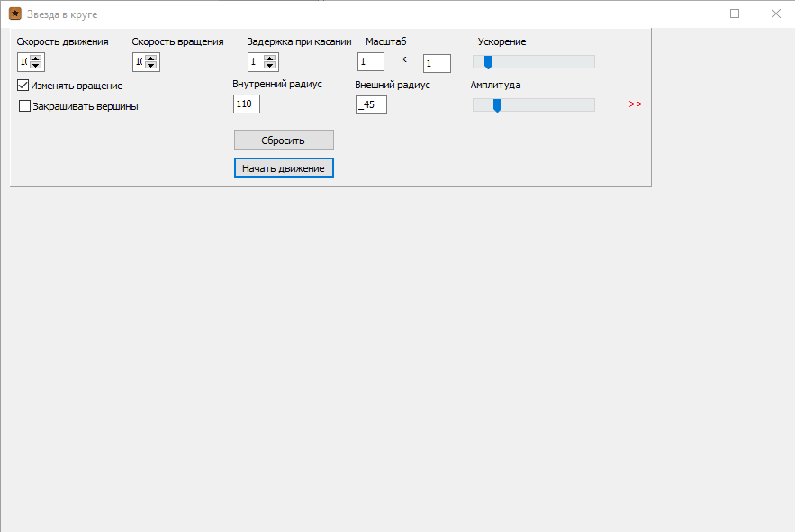This screenshot has width=795, height=532.
Task: Click the Задержка при касании value field
Action: [x=256, y=62]
